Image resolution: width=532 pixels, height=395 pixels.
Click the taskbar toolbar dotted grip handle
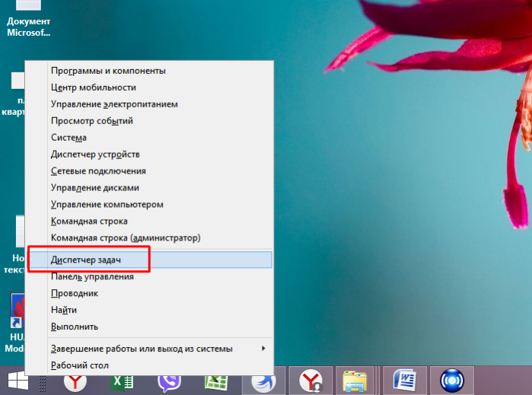(43, 384)
